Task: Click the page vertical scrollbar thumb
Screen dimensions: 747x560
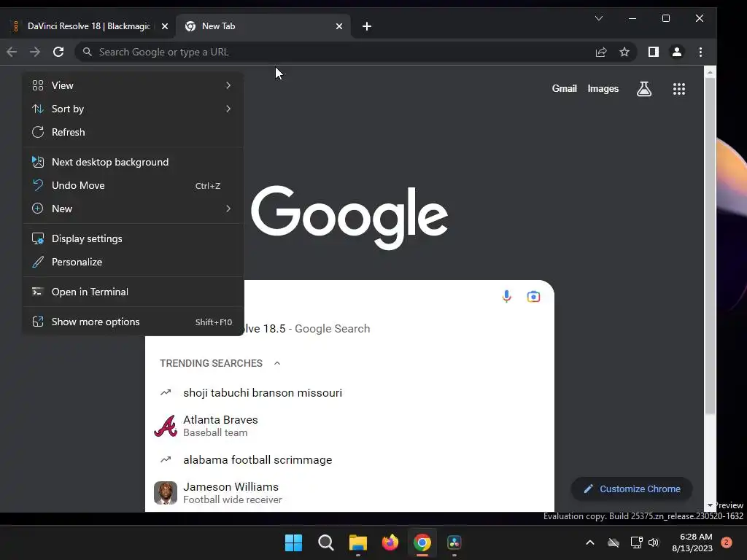Action: coord(710,245)
